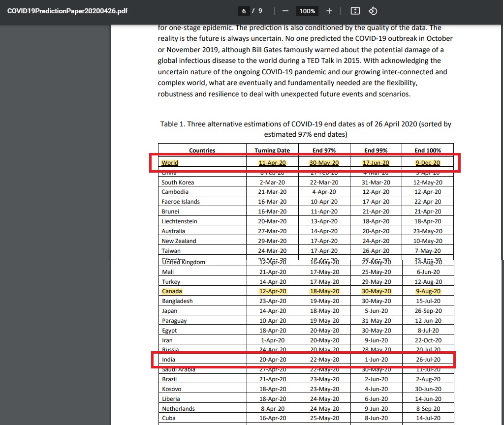This screenshot has width=504, height=425.
Task: Click Cuba's End 99% date 8-Jun-20
Action: pos(377,418)
